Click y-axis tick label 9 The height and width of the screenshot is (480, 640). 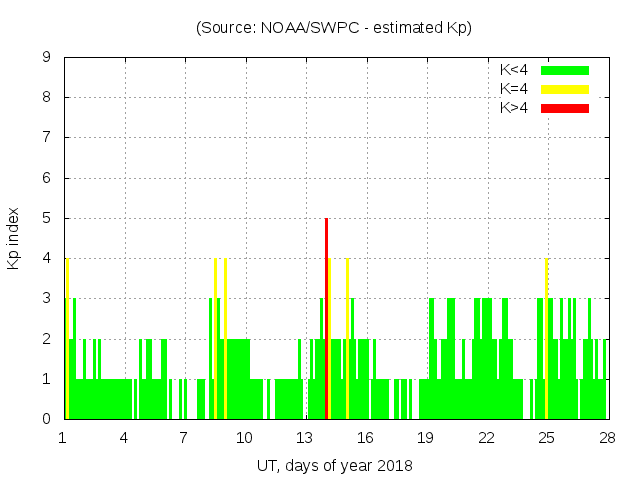[x=47, y=58]
